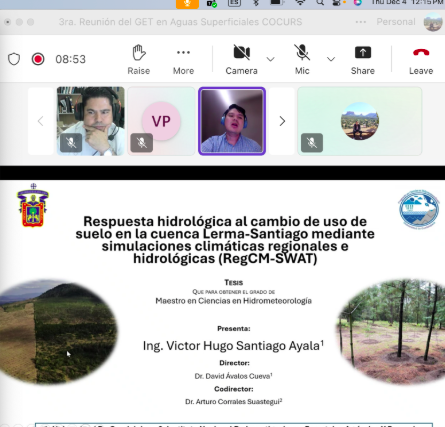This screenshot has height=427, width=445.
Task: Click the meeting timer 08:53
Action: pos(71,59)
